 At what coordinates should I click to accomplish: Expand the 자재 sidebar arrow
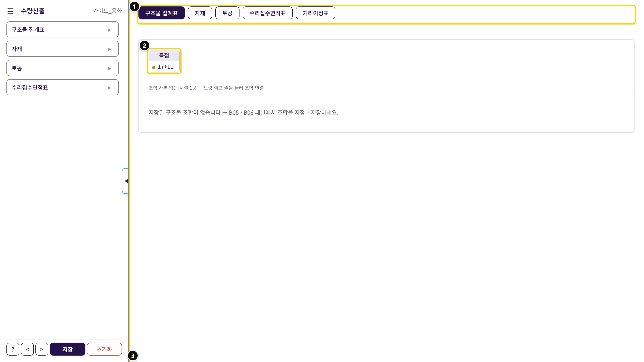click(x=109, y=49)
